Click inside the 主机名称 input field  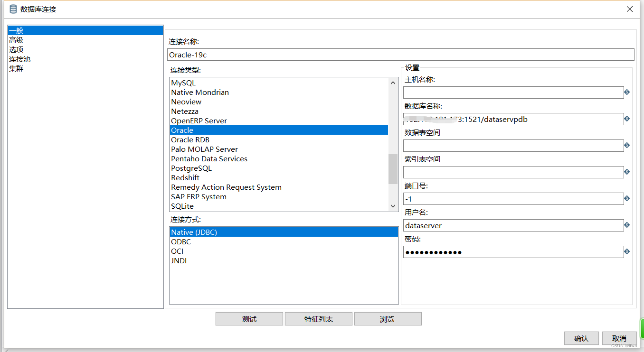513,93
